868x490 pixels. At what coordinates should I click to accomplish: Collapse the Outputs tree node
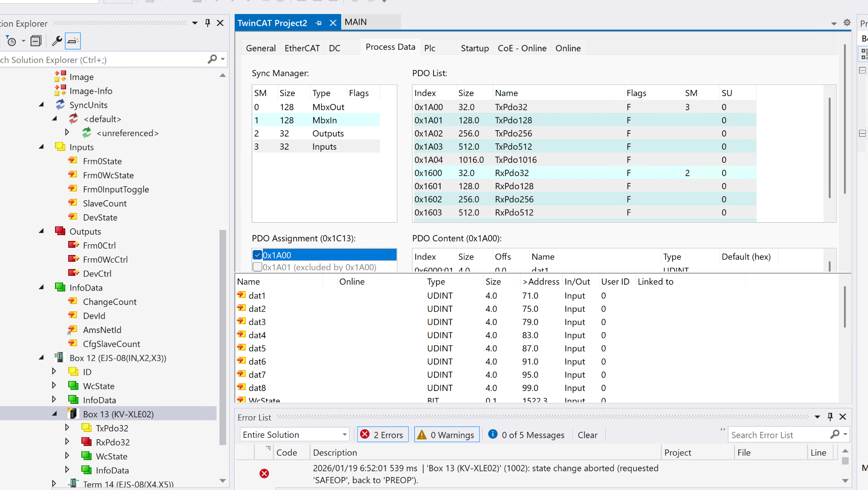pos(42,231)
